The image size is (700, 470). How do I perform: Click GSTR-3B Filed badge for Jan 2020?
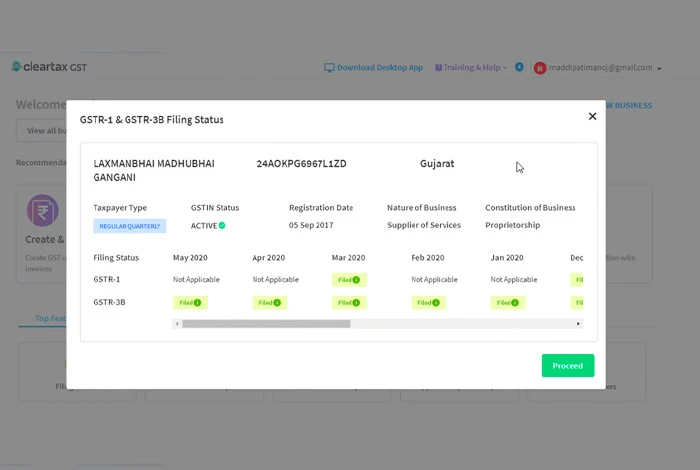pyautogui.click(x=508, y=302)
